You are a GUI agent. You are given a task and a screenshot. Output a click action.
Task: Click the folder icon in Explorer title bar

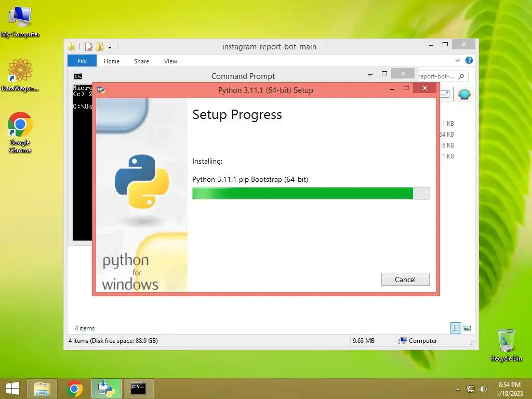point(71,46)
